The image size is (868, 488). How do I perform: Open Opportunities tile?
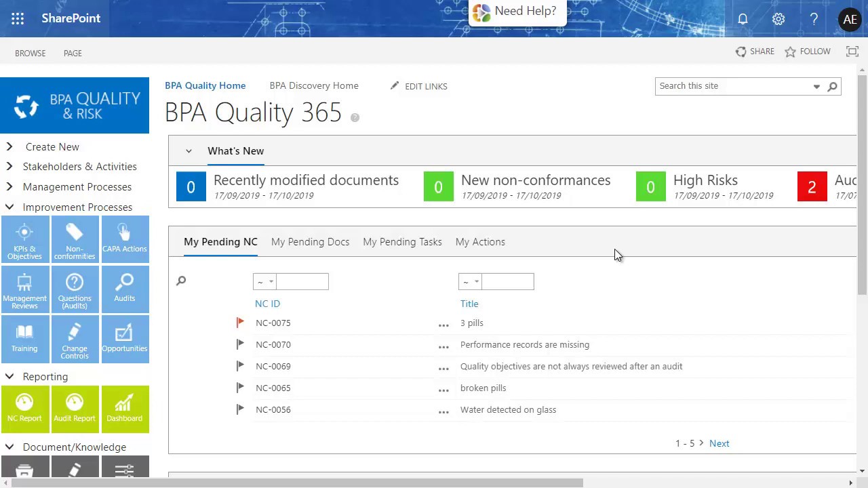coord(125,339)
